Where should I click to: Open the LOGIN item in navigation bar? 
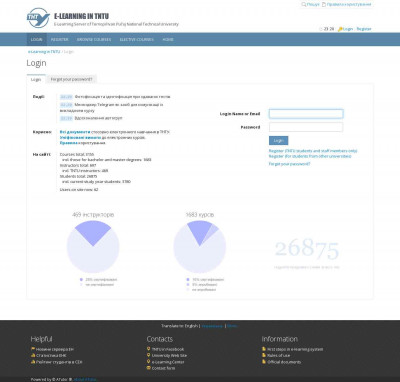point(37,39)
